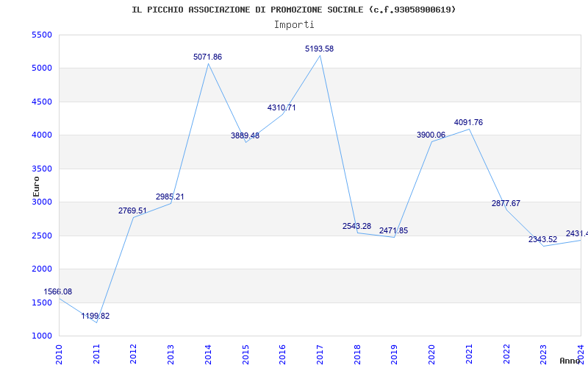Click x-axis year 2017
This screenshot has height=368, width=588.
pyautogui.click(x=320, y=354)
